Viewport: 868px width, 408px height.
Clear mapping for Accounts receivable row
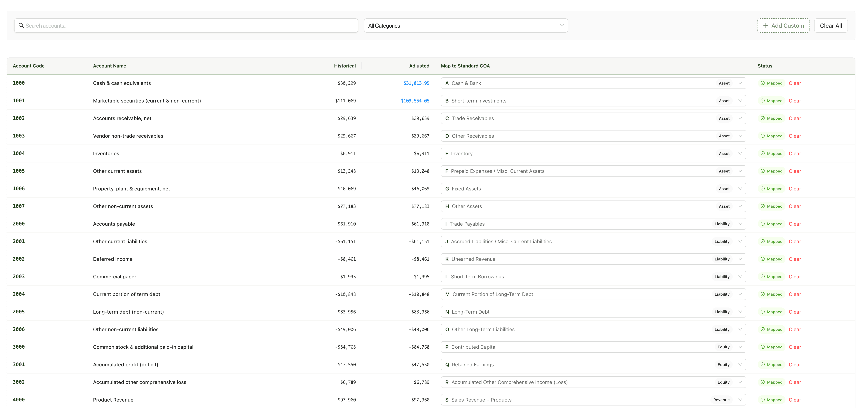tap(795, 119)
